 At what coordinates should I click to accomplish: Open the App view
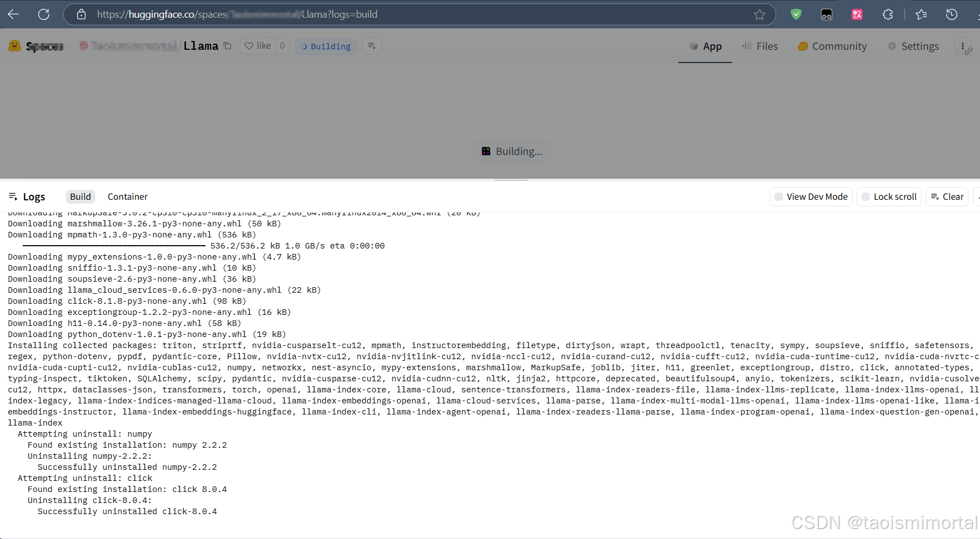tap(705, 46)
